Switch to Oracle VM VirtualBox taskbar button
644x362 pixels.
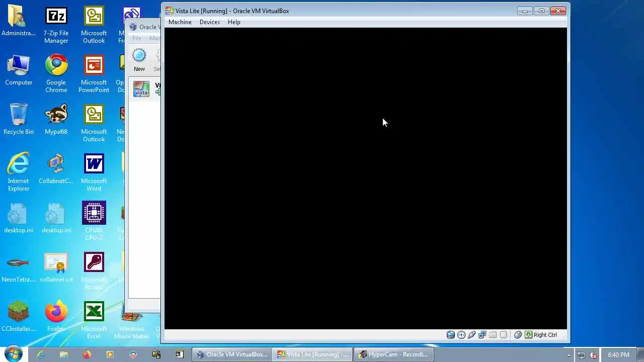(x=232, y=354)
